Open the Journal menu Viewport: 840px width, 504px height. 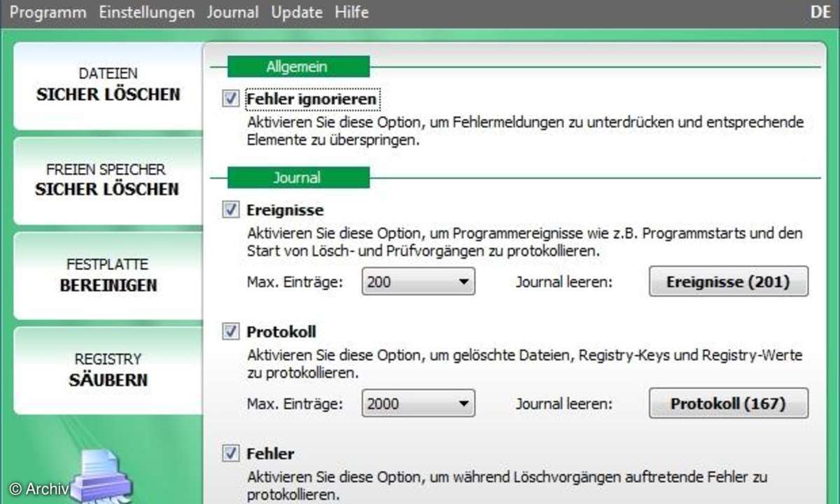[232, 13]
